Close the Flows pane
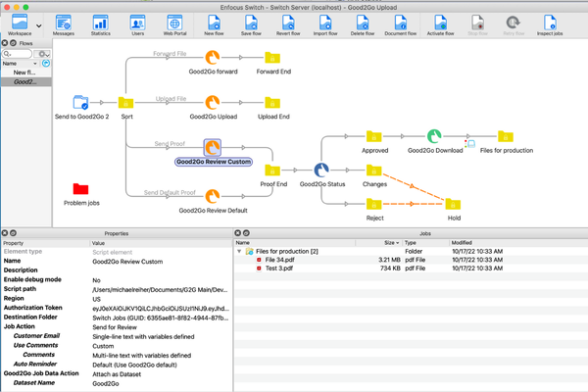 pos(5,43)
